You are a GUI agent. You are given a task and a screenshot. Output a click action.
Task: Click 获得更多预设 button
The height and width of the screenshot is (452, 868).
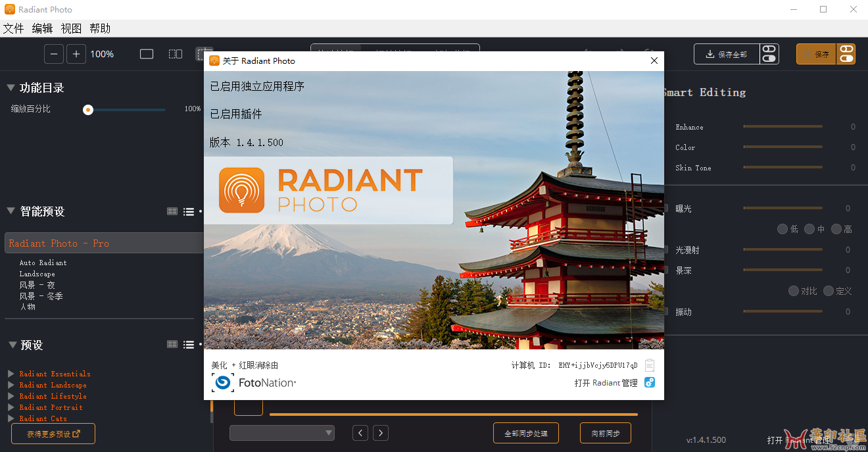coord(53,434)
